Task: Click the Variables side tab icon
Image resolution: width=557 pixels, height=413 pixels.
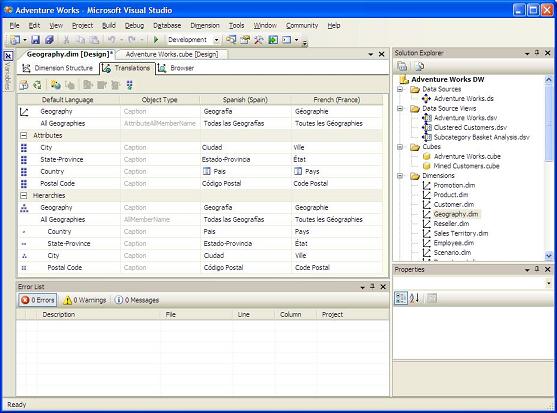Action: (x=8, y=56)
